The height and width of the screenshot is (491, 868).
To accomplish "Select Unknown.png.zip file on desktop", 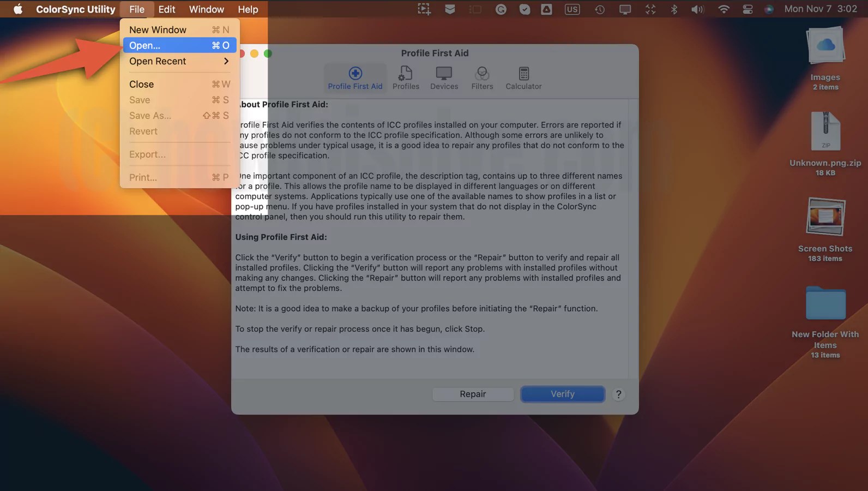I will (825, 144).
